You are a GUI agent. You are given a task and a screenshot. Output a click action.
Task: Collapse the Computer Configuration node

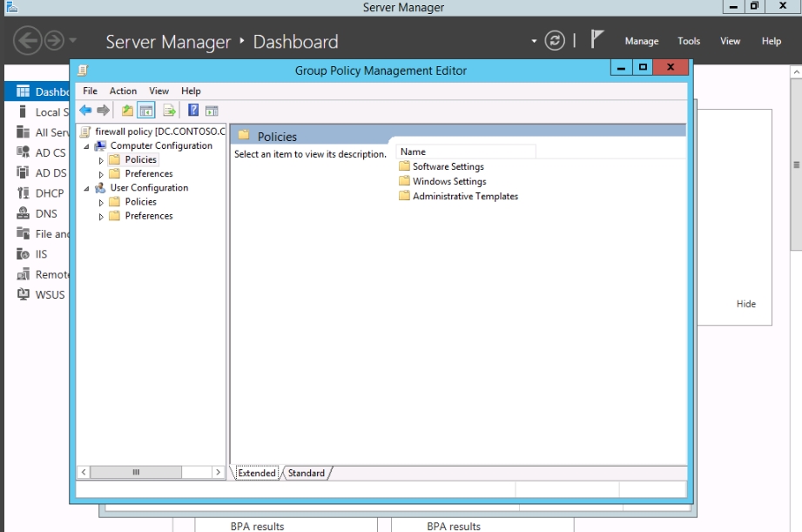[86, 146]
